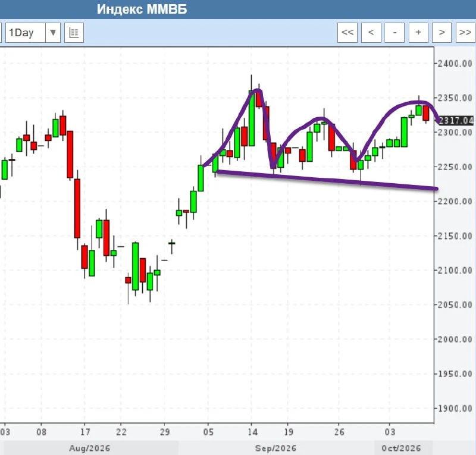Click the Aug/2026 month label
Image resolution: width=476 pixels, height=455 pixels.
90,448
